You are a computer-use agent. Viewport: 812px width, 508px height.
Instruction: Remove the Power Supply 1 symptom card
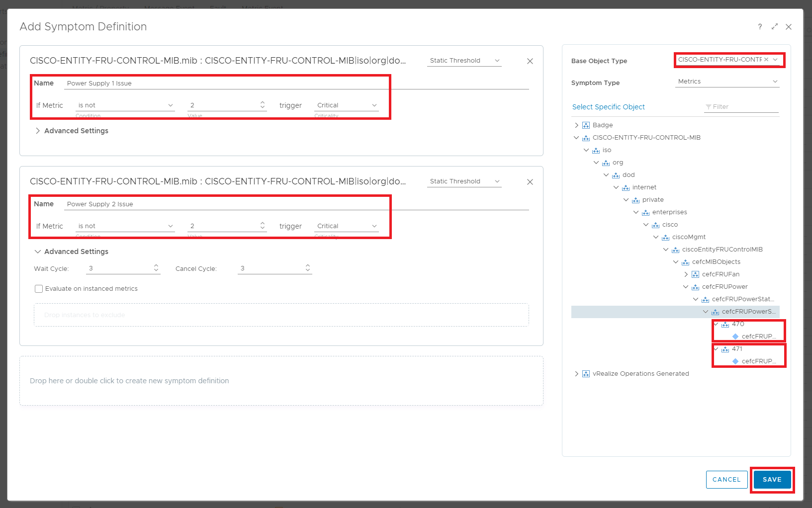(x=530, y=61)
